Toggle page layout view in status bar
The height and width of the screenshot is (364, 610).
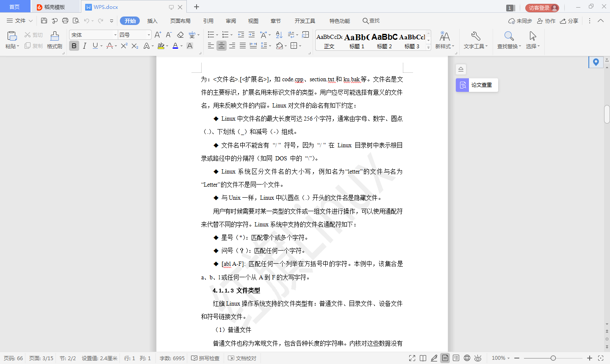[x=445, y=358]
